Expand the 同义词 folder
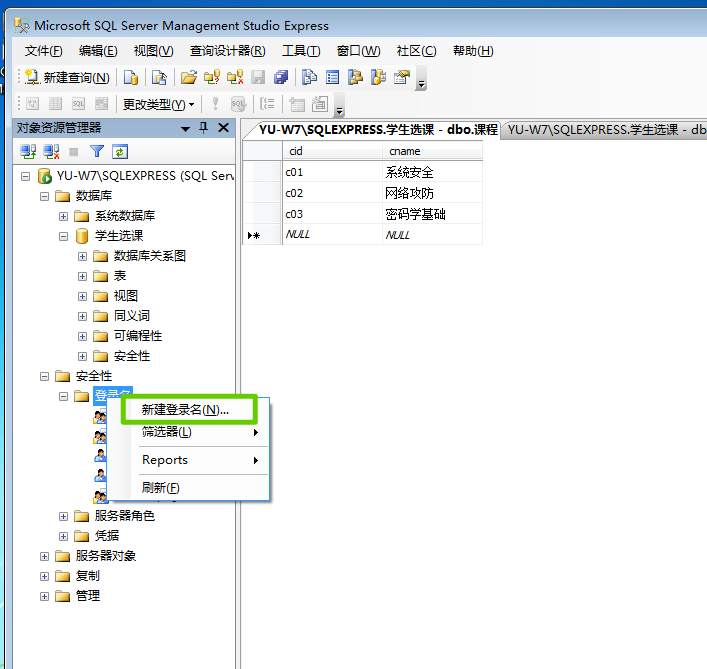The height and width of the screenshot is (669, 707). 82,316
